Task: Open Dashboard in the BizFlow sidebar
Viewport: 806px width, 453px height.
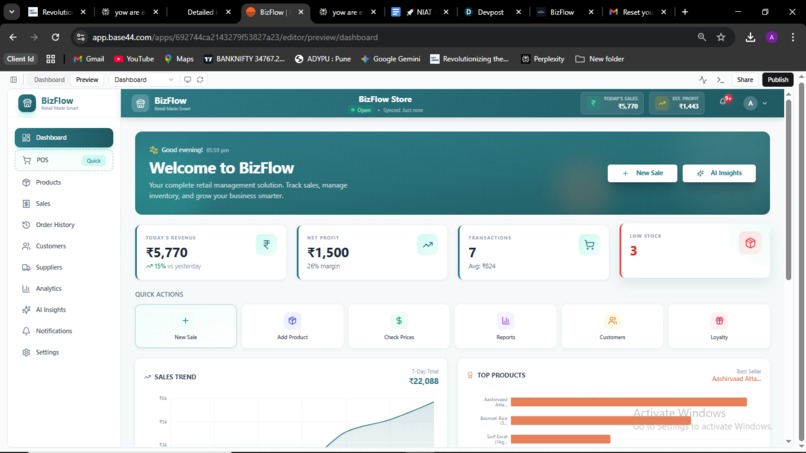Action: (64, 137)
